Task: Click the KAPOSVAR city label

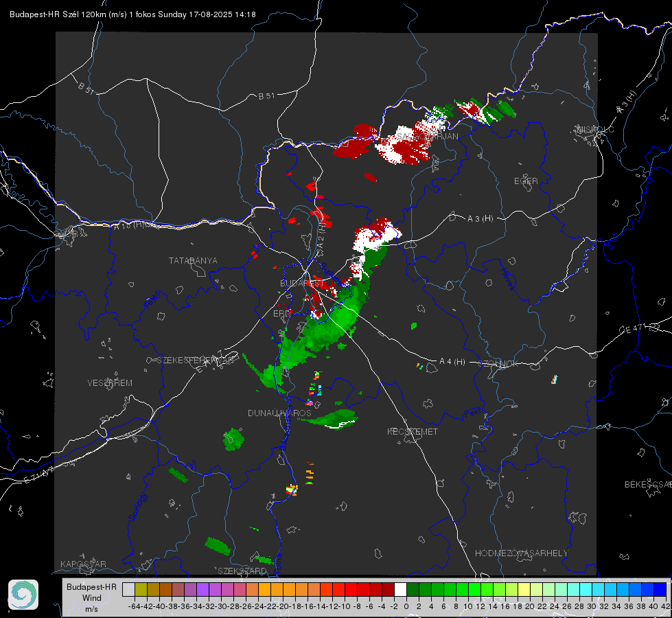Action: click(83, 564)
